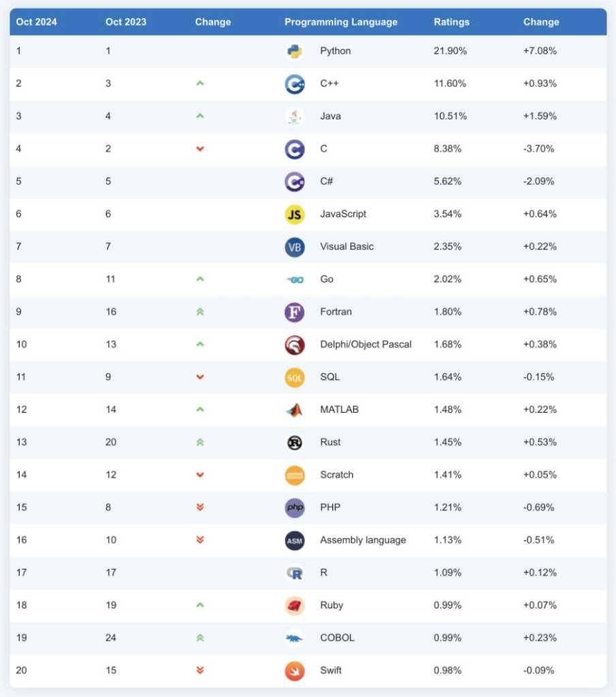This screenshot has height=697, width=616.
Task: Click the Oct 2024 column header
Action: point(36,22)
